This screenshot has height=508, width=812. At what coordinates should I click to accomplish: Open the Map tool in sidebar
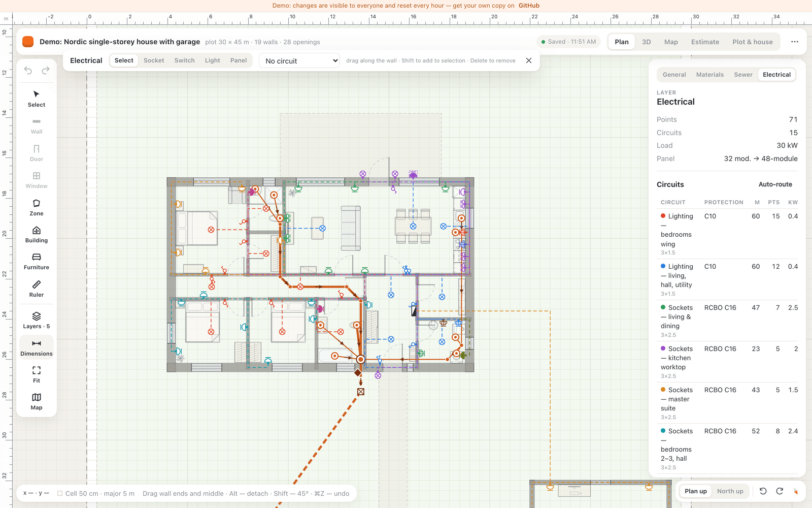37,401
